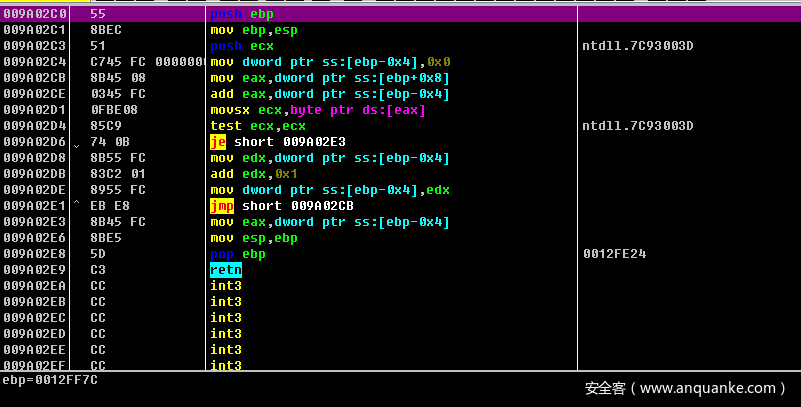Click the hex bytes 8955 FC at 009A02DE
Image resolution: width=801 pixels, height=407 pixels.
[x=112, y=190]
